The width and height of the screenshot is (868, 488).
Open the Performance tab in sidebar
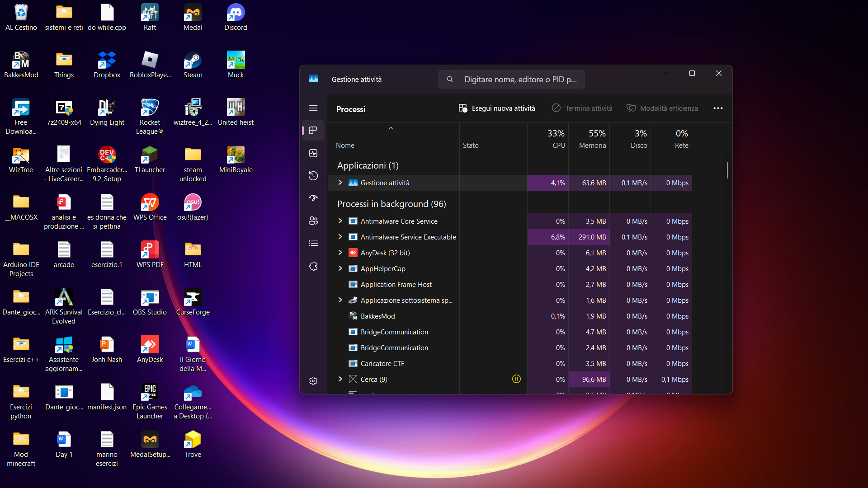[x=313, y=153]
